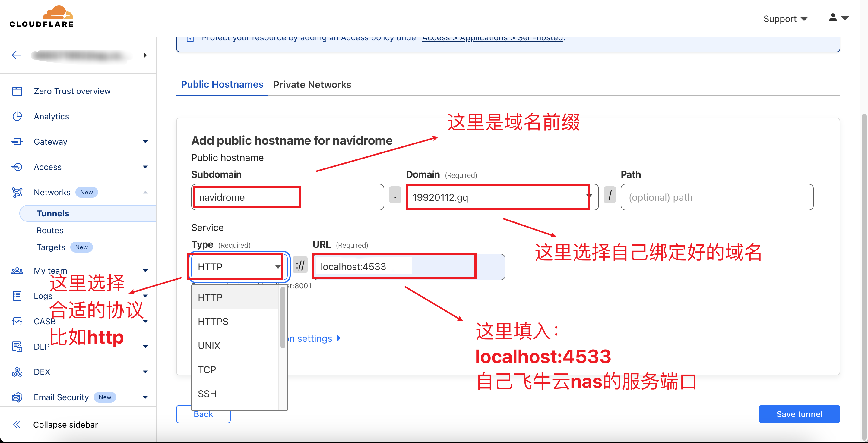Viewport: 868px width, 443px height.
Task: Click the Cloudflare logo
Action: tap(41, 17)
